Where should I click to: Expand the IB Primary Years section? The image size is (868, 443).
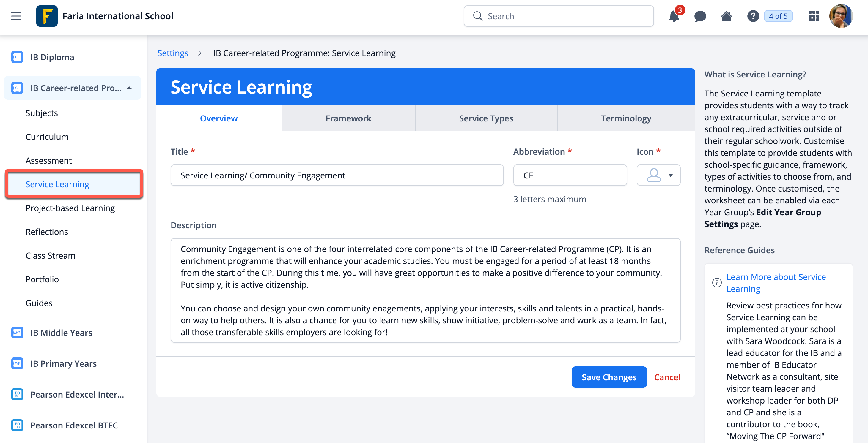point(63,363)
